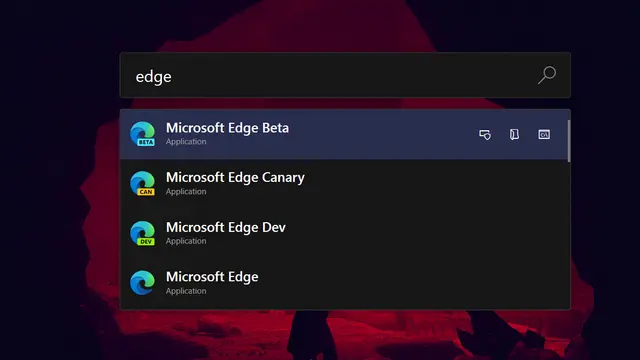Click the Application label under Edge Dev
Image resolution: width=640 pixels, height=360 pixels.
coord(186,241)
